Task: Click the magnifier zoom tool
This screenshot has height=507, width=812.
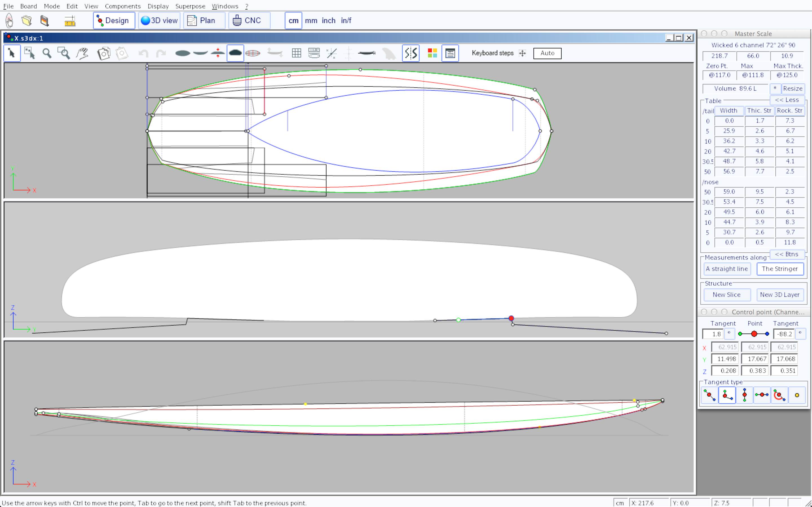Action: click(x=47, y=53)
